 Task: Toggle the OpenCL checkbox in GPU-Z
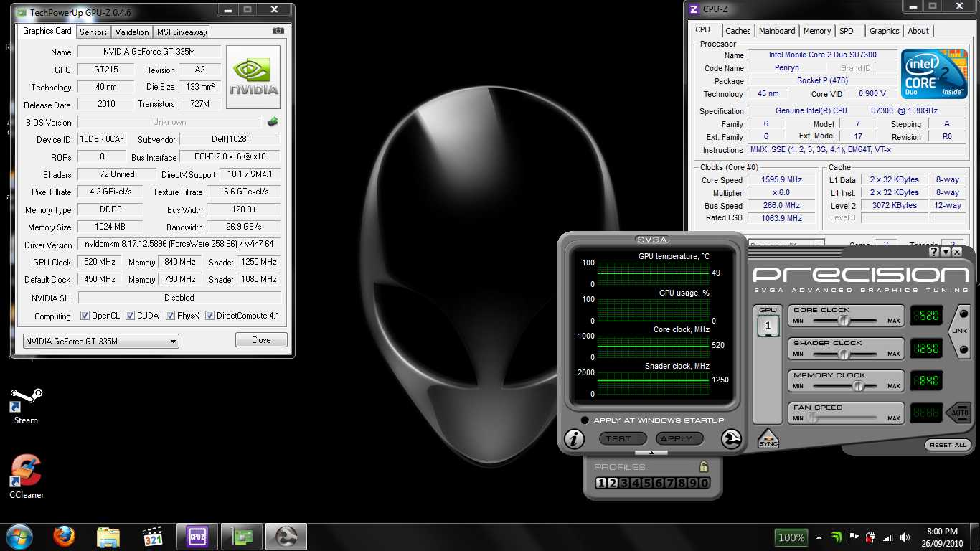point(85,316)
